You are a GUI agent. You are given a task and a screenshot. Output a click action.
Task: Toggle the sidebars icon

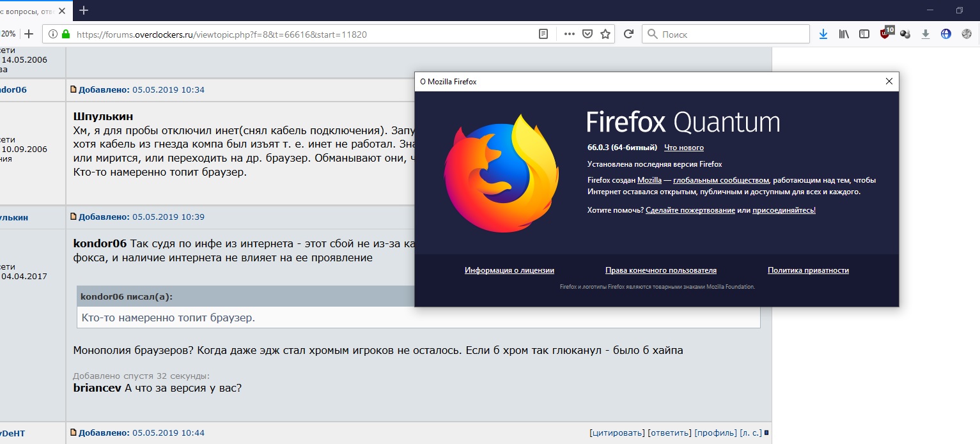click(864, 34)
